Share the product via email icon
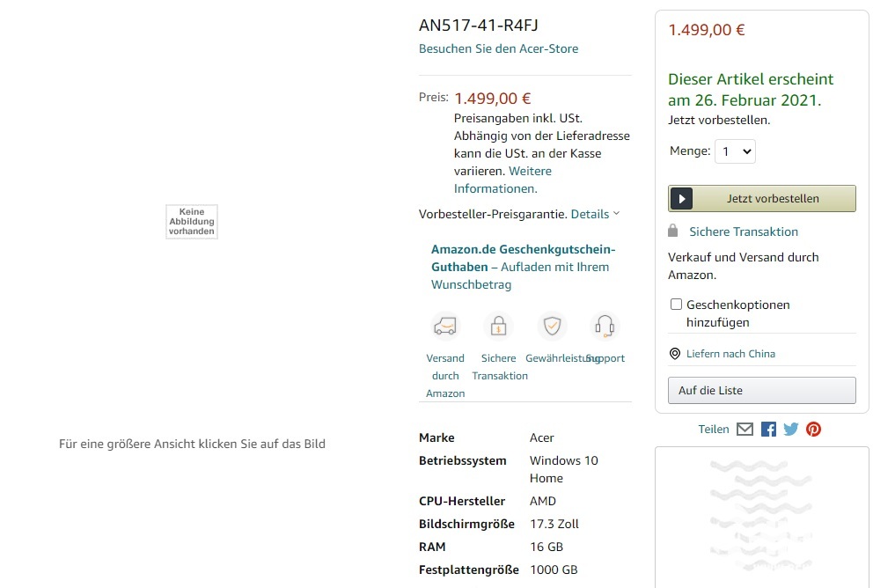Viewport: 873px width, 588px height. point(745,430)
